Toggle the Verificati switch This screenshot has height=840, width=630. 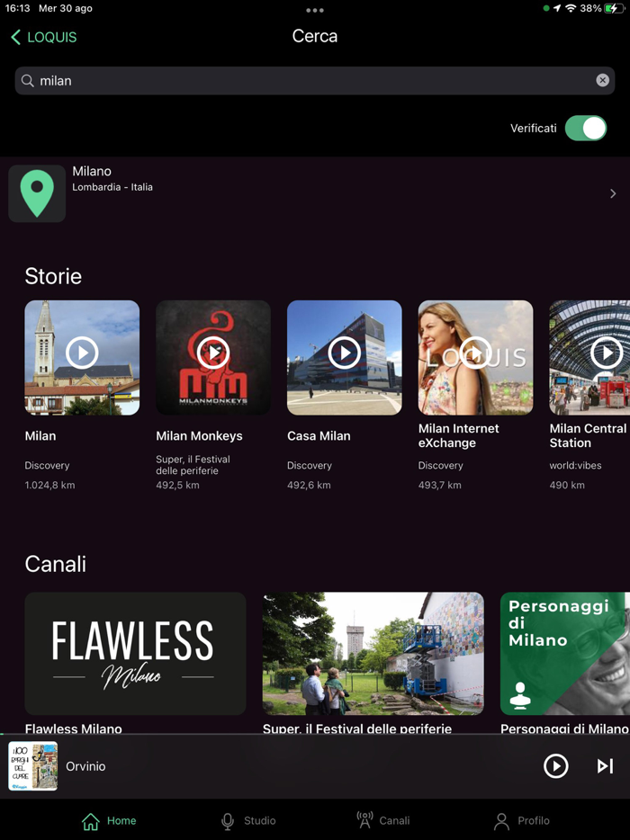click(x=586, y=129)
